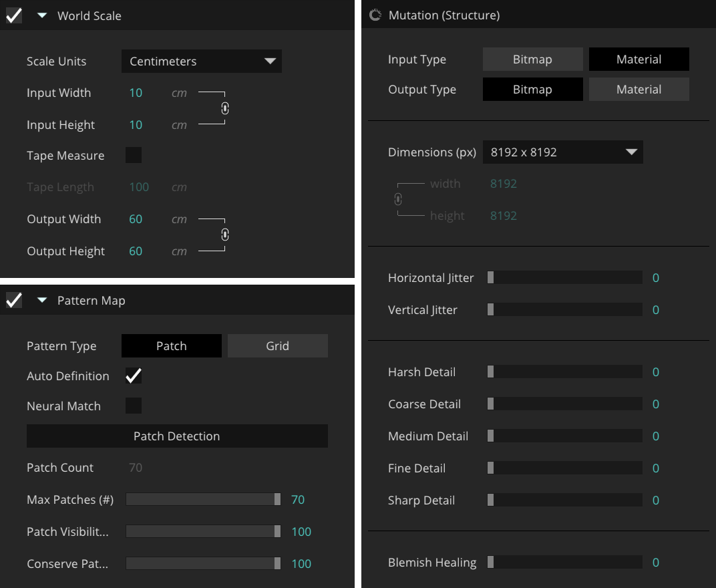This screenshot has width=716, height=588.
Task: Click the Max Patches slider
Action: (203, 499)
